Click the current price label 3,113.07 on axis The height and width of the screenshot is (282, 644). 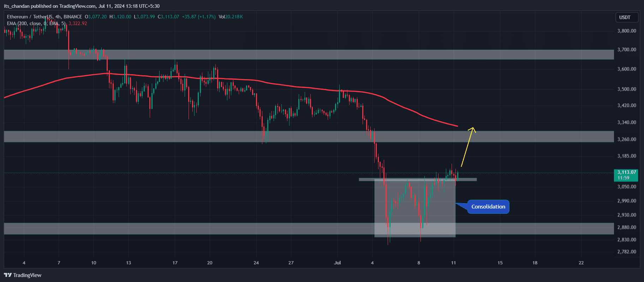pos(627,172)
